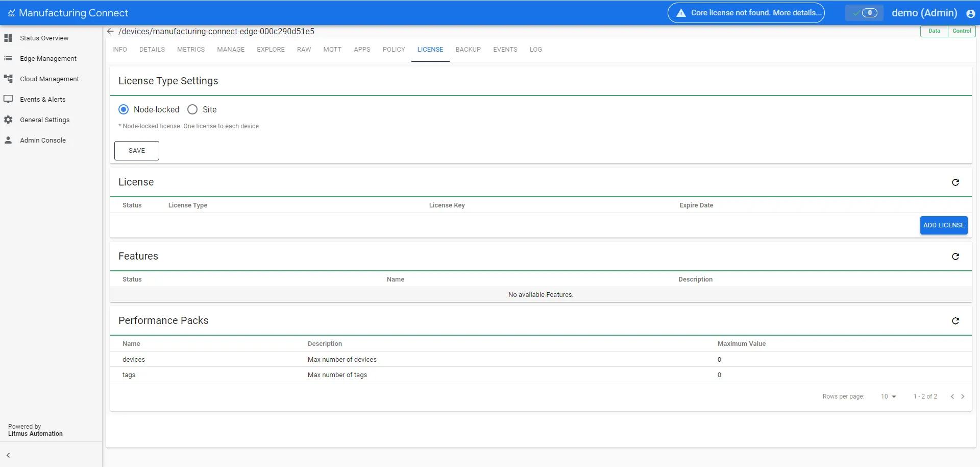This screenshot has width=980, height=467.
Task: Go to the EXPLORE tab
Action: pos(271,50)
